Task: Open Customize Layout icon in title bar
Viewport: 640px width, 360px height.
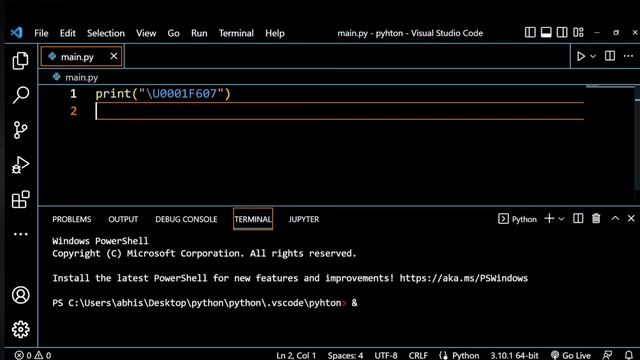Action: click(578, 33)
